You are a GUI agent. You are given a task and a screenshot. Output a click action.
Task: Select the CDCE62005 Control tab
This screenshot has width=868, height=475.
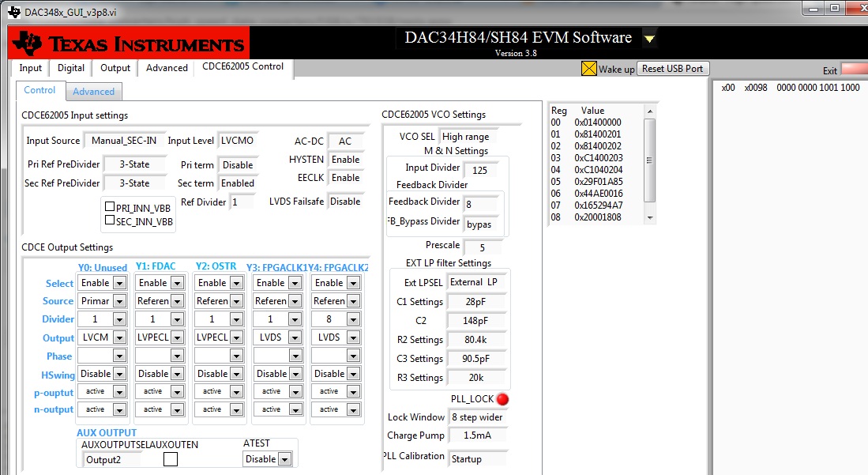tap(243, 66)
